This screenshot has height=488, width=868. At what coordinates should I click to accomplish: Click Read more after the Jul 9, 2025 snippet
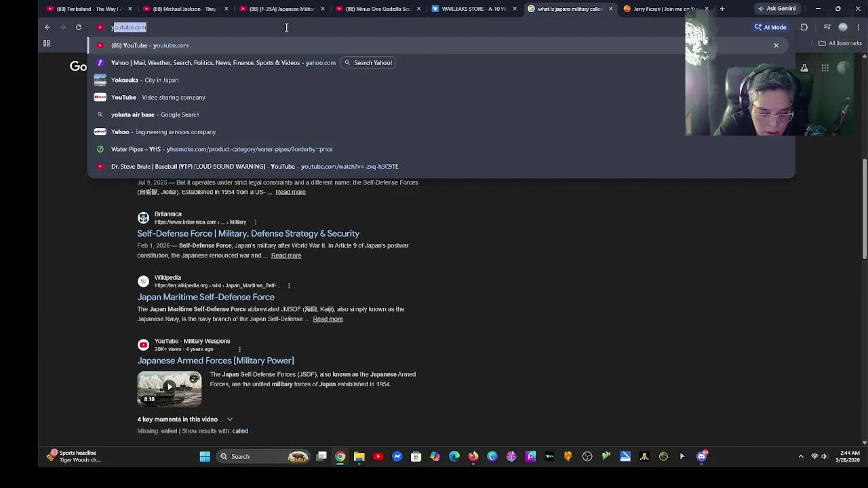point(290,192)
